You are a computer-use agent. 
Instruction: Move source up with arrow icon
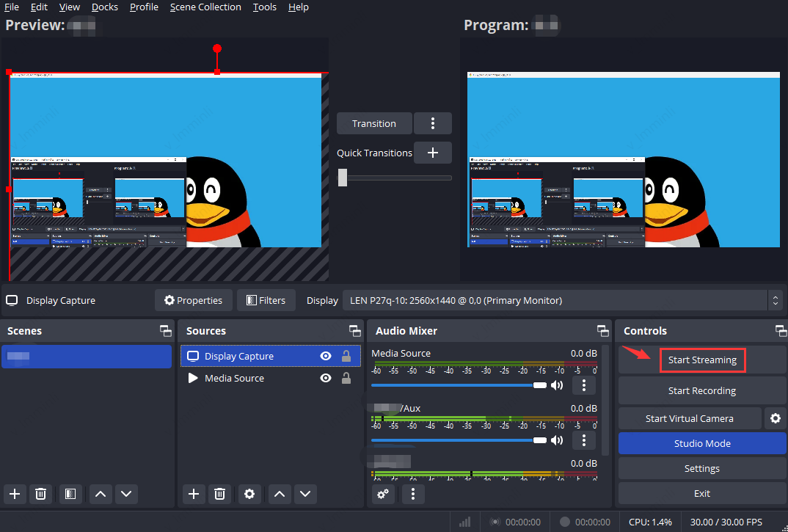click(280, 494)
